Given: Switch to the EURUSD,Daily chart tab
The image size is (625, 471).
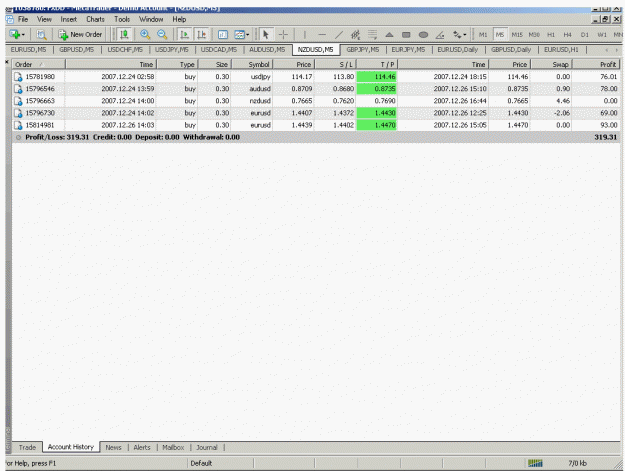Looking at the screenshot, I should [x=458, y=49].
